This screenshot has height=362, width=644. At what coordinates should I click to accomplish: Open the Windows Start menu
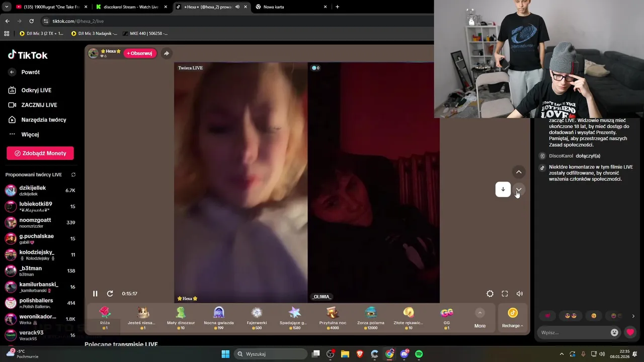click(x=225, y=354)
